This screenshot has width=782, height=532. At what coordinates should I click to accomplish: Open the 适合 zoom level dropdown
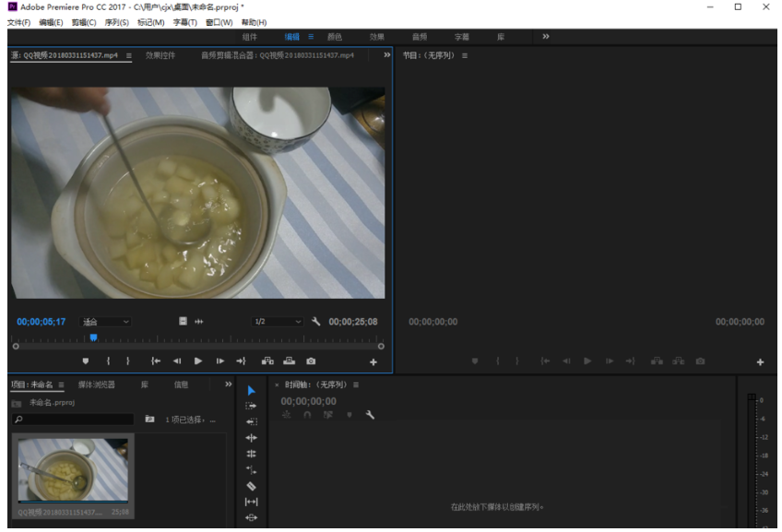click(x=106, y=321)
